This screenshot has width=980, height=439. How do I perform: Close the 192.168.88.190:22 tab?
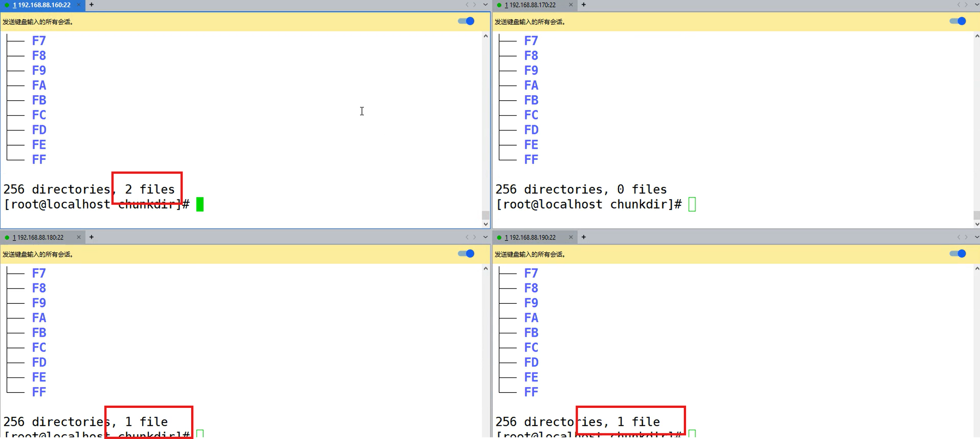(x=571, y=237)
